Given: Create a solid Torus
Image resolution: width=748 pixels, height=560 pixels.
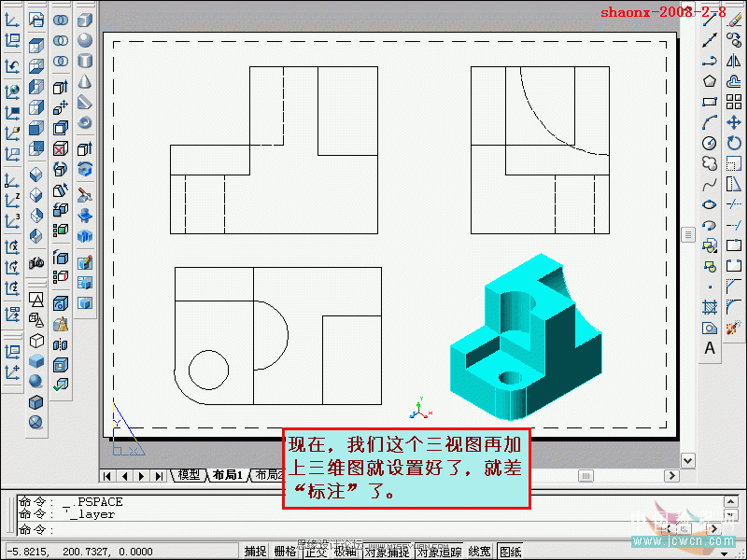Looking at the screenshot, I should 85,122.
